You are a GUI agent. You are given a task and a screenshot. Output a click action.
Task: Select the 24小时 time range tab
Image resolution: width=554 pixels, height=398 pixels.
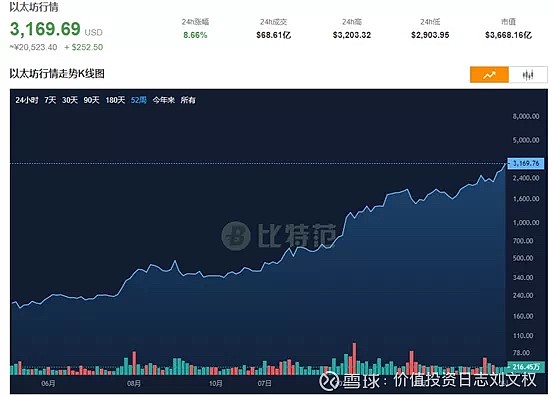(26, 100)
